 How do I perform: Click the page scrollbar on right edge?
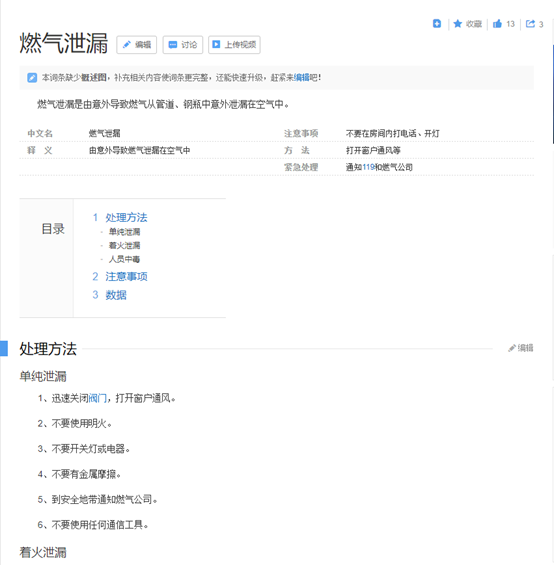point(553,94)
